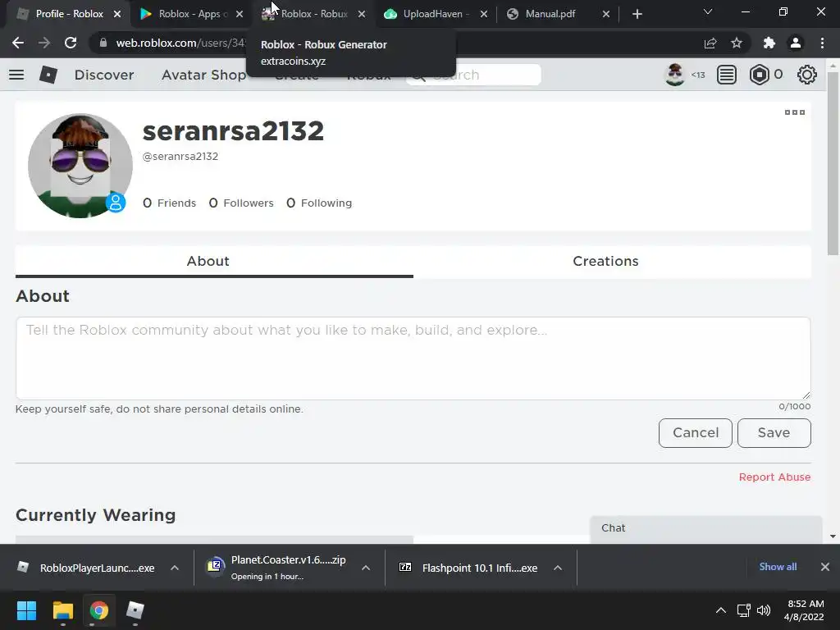Viewport: 840px width, 630px height.
Task: Open Roblox app from taskbar
Action: [135, 610]
